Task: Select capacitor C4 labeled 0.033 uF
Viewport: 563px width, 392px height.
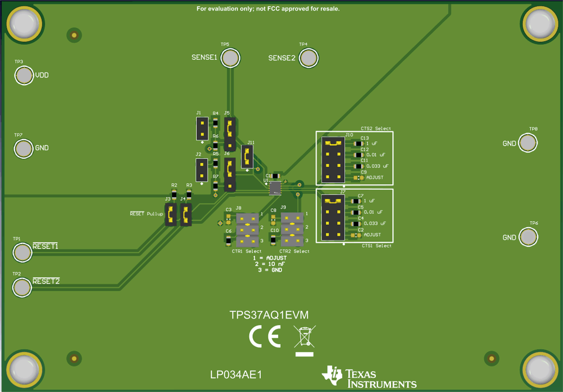Action: (x=356, y=224)
